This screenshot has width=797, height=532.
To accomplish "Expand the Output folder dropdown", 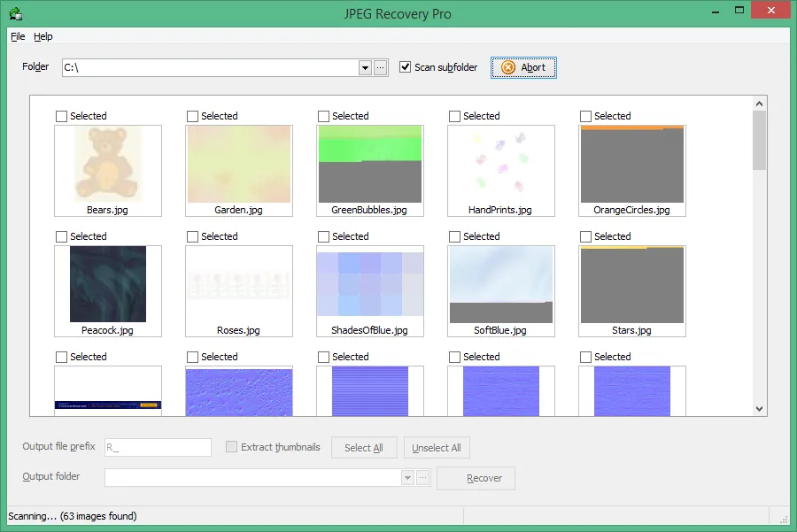I will pos(407,478).
